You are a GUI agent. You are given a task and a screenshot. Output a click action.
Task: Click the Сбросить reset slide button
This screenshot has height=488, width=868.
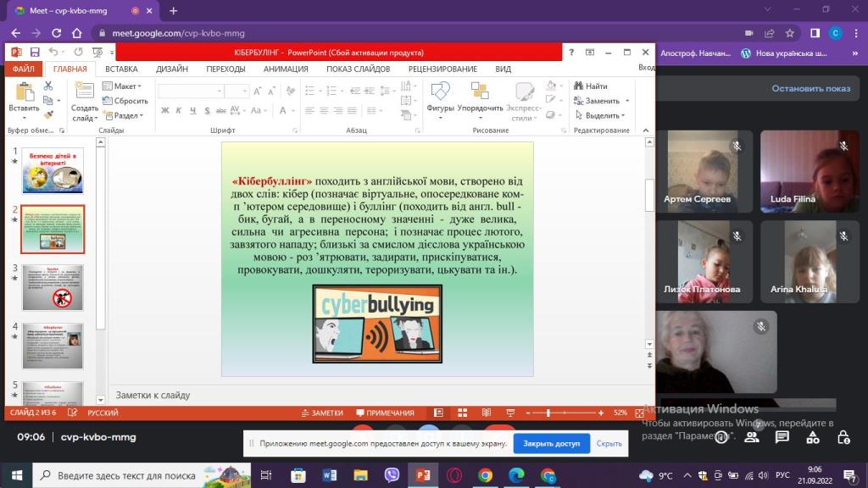point(125,101)
